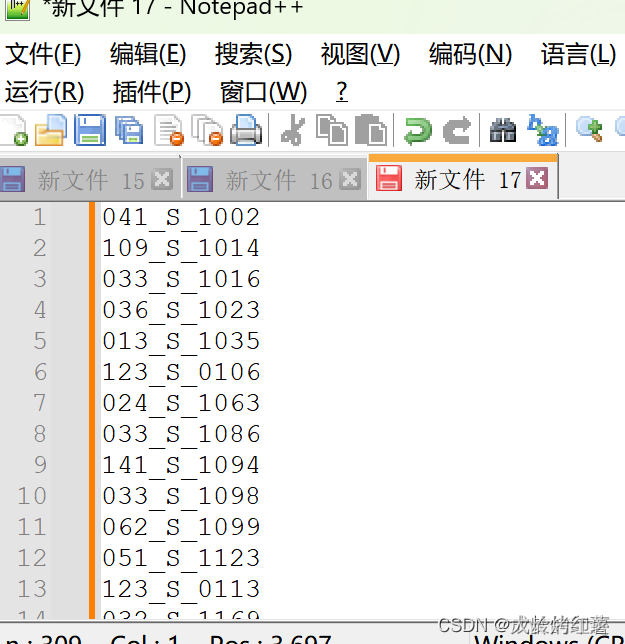The width and height of the screenshot is (625, 644).
Task: Close the 新文件 15 tab
Action: click(162, 179)
